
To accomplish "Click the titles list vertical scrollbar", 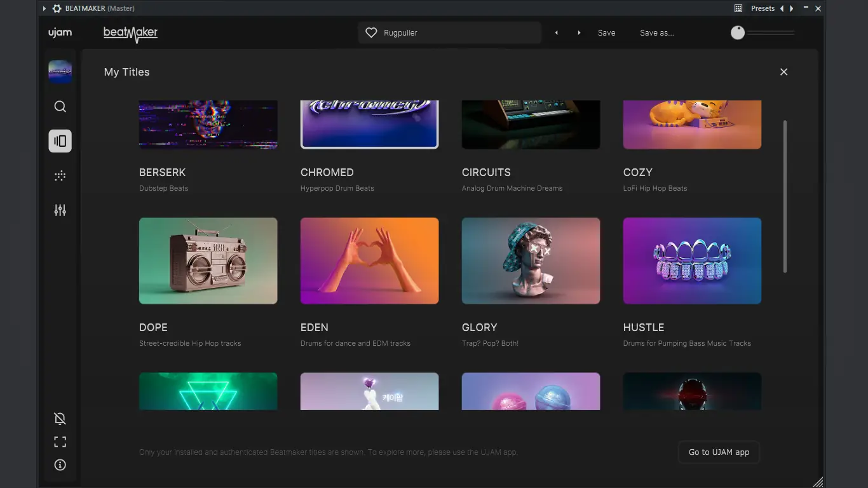I will (785, 196).
